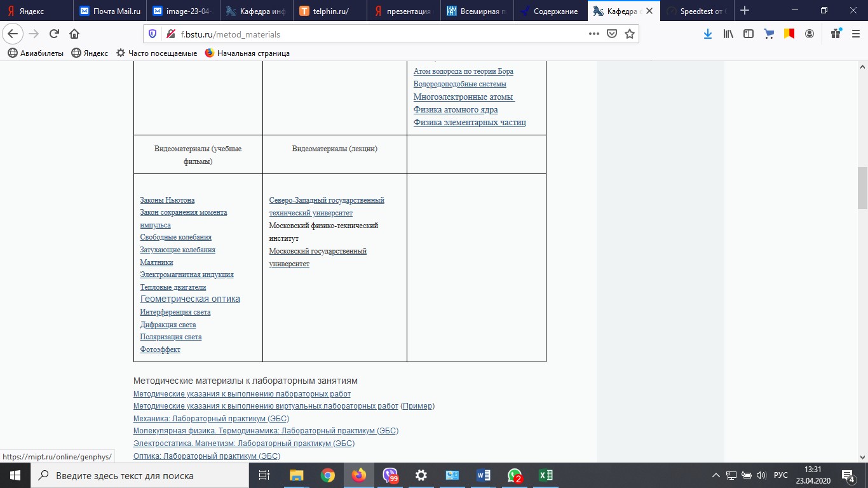Open Task View on the taskbar
Image resolution: width=868 pixels, height=488 pixels.
pyautogui.click(x=264, y=475)
